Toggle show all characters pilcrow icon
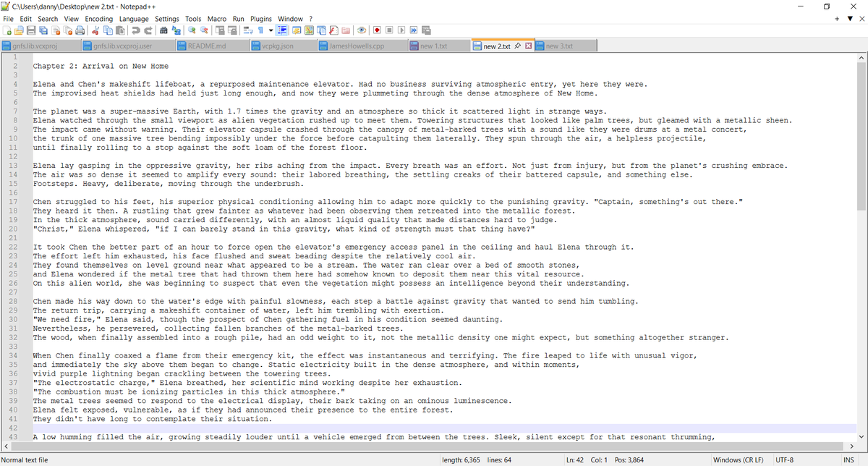868x466 pixels. pos(260,31)
